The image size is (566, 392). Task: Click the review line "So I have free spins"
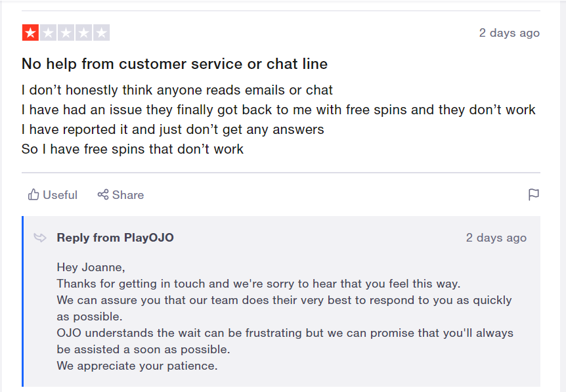(133, 149)
